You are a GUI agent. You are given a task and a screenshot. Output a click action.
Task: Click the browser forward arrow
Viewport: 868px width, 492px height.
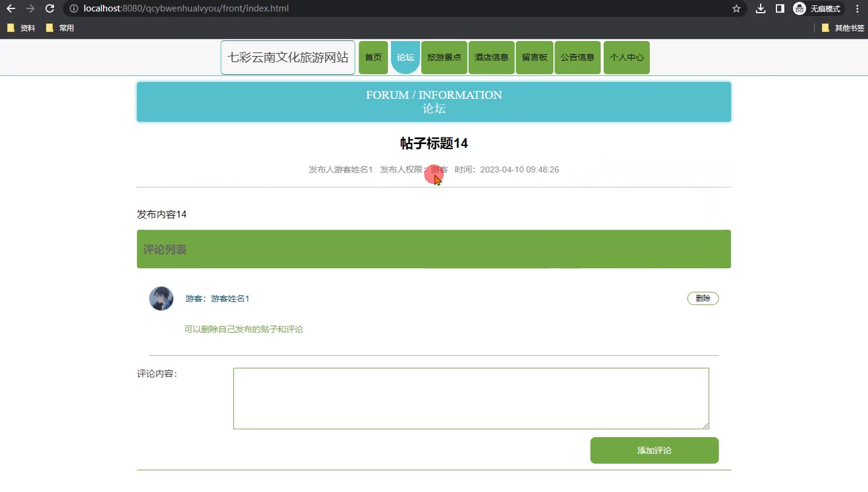(x=30, y=8)
